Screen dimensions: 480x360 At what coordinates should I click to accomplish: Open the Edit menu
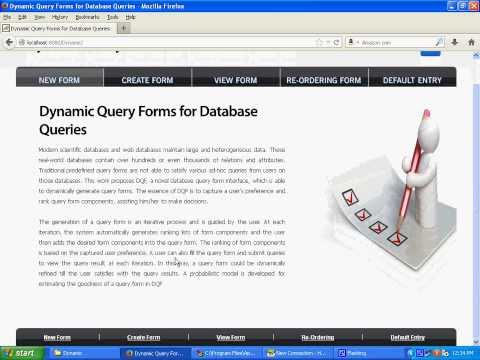pyautogui.click(x=22, y=17)
